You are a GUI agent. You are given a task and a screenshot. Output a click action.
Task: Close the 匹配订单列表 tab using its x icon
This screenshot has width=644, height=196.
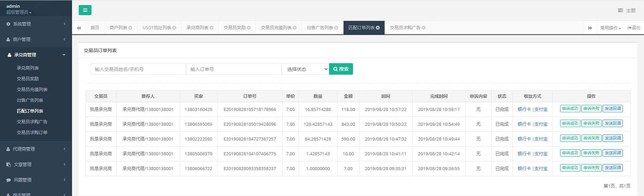coord(378,28)
